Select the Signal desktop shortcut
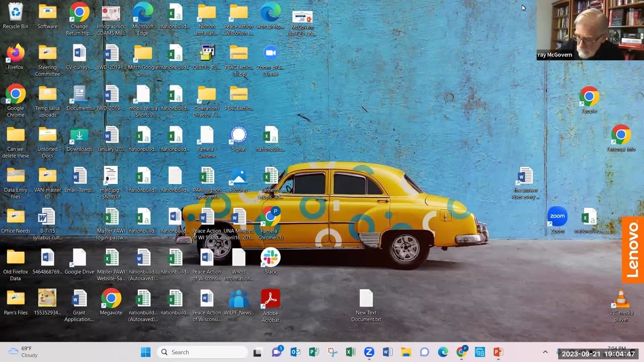 (238, 139)
